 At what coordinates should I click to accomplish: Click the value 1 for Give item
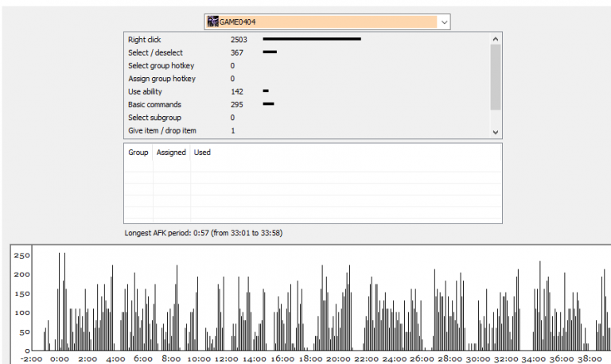coord(232,130)
